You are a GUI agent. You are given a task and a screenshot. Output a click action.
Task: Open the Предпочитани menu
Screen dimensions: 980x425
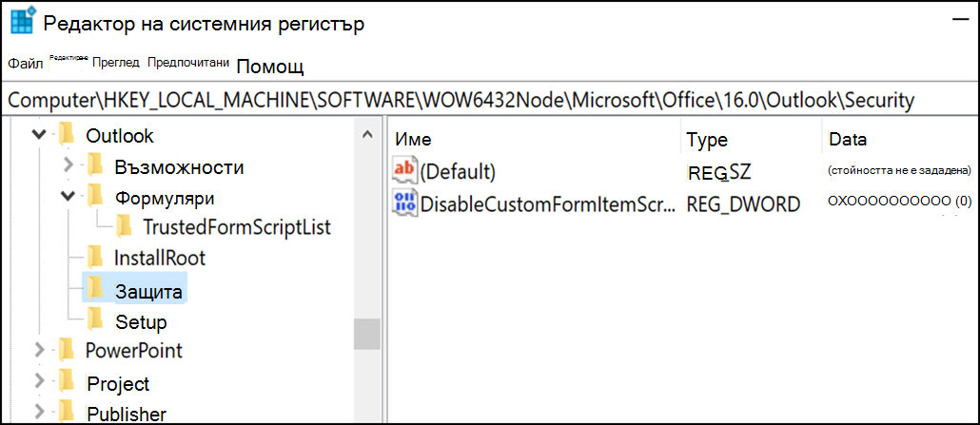coord(188,63)
